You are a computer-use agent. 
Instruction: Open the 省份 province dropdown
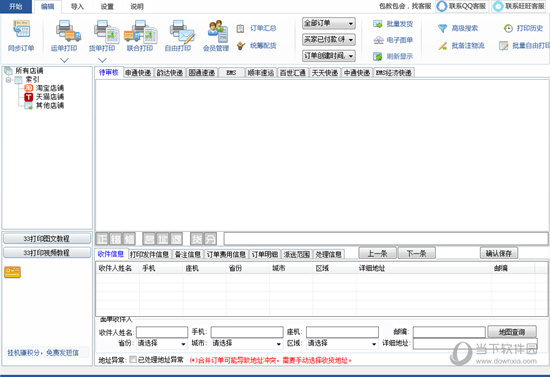click(162, 344)
